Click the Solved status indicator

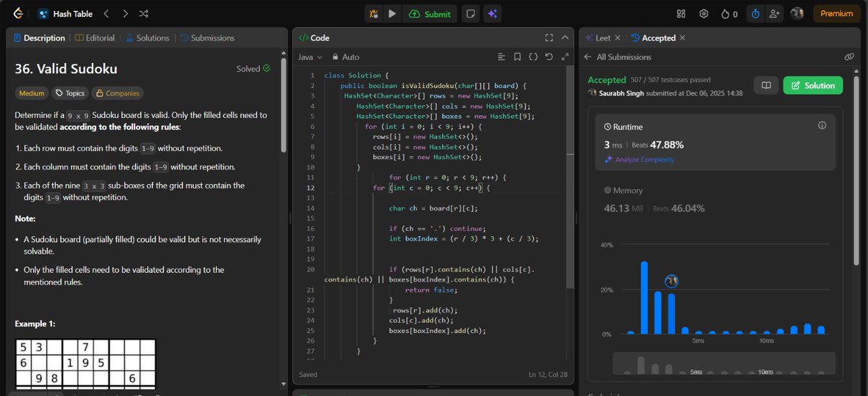253,69
